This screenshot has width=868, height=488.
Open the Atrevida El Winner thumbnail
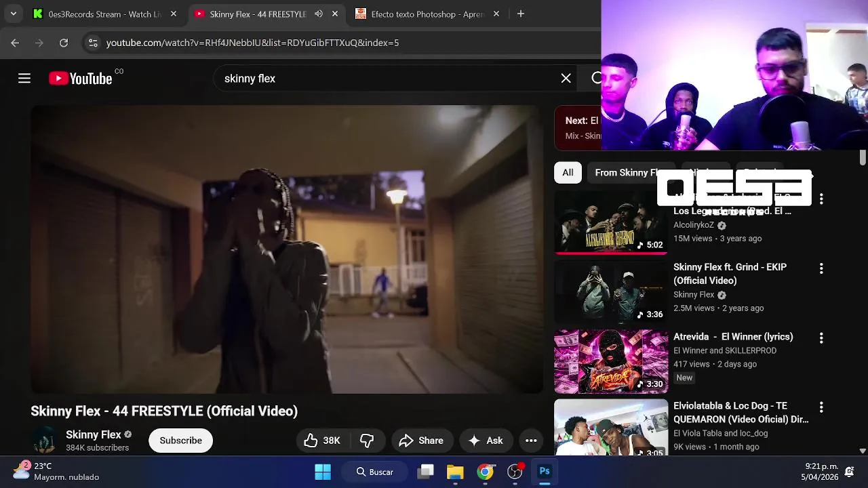tap(611, 361)
